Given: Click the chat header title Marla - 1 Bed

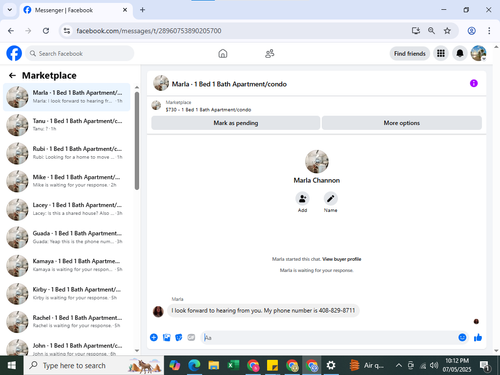Looking at the screenshot, I should [x=229, y=84].
